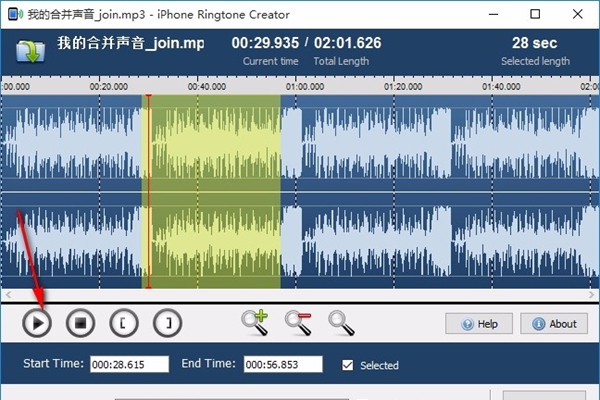Image resolution: width=600 pixels, height=400 pixels.
Task: Click the app icon in the title bar
Action: (15, 14)
